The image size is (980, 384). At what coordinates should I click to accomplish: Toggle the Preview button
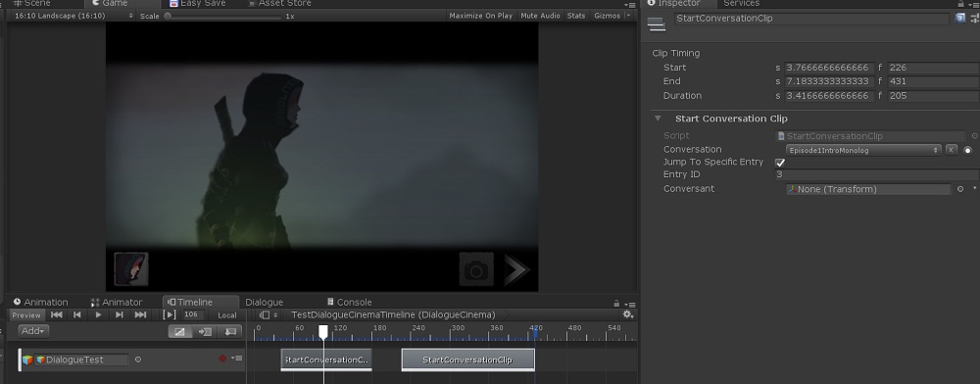(26, 315)
